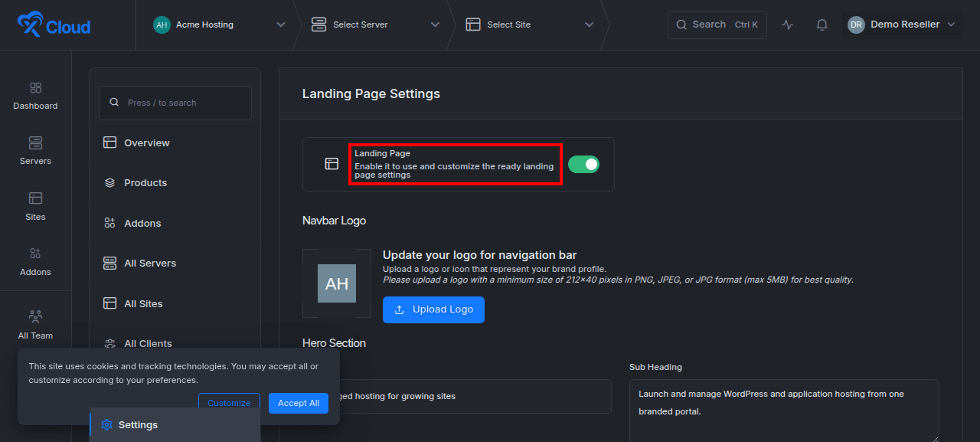Expand the Select Site dropdown

coord(590,25)
